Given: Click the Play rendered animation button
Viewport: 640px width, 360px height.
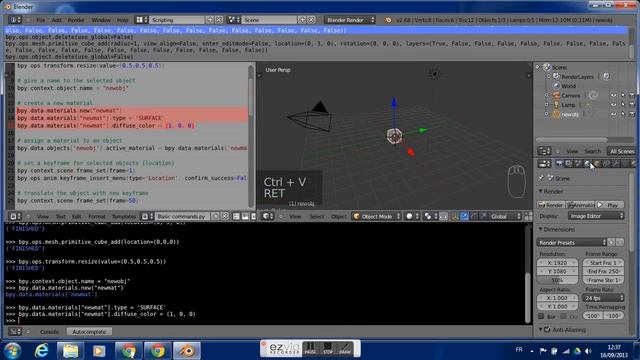Looking at the screenshot, I should pyautogui.click(x=610, y=205).
